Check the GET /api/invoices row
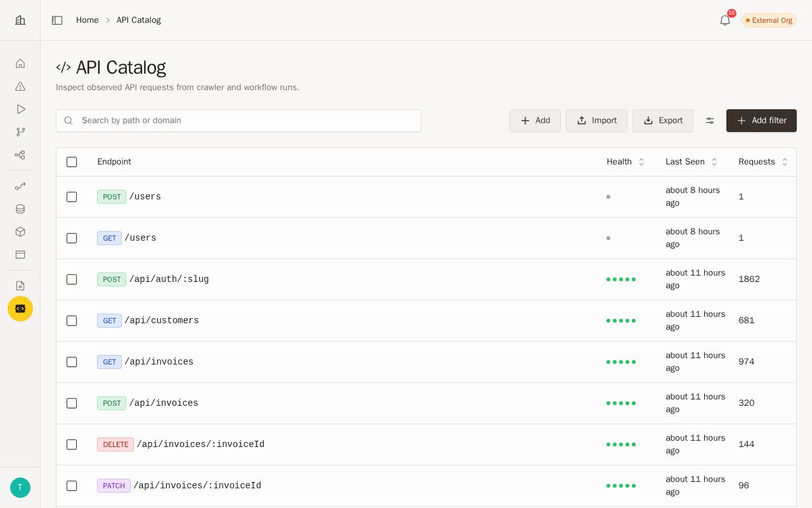This screenshot has width=812, height=508. pos(72,362)
